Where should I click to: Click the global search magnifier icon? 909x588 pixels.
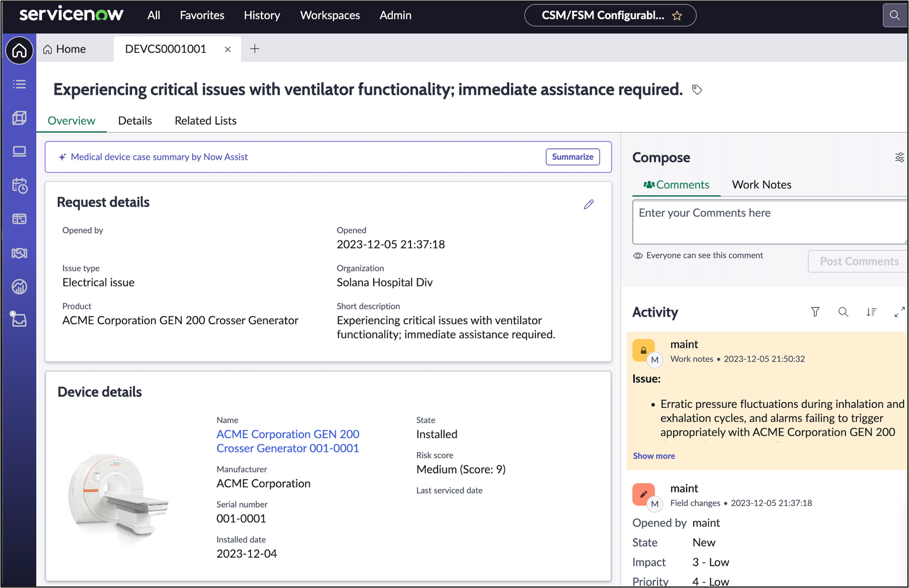pos(894,15)
